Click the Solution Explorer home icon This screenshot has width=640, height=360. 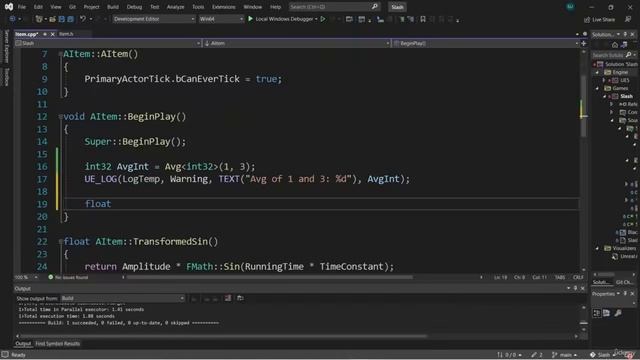(x=615, y=45)
